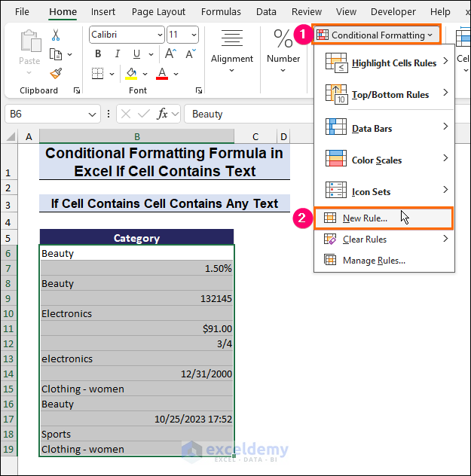Click the formula bar Cancel X icon

[125, 114]
